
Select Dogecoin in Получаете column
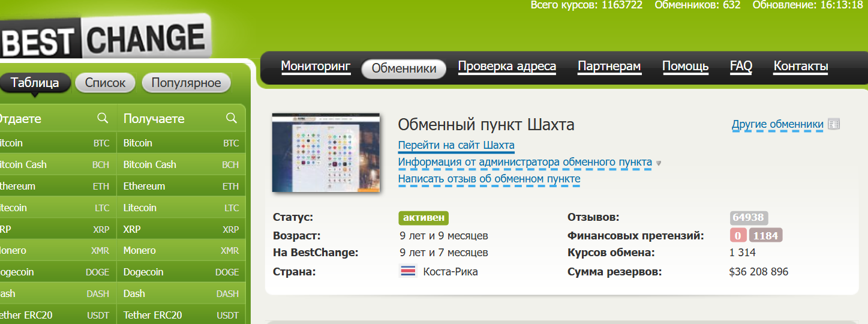tap(181, 272)
